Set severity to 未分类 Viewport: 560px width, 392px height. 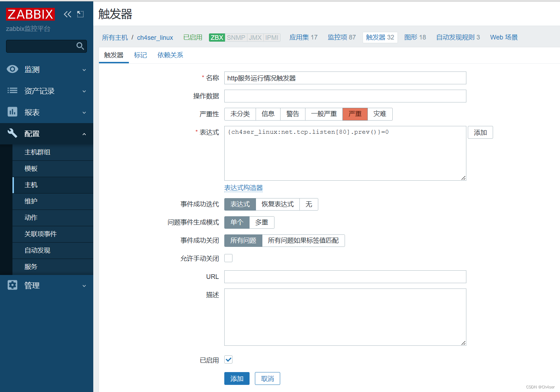[240, 114]
